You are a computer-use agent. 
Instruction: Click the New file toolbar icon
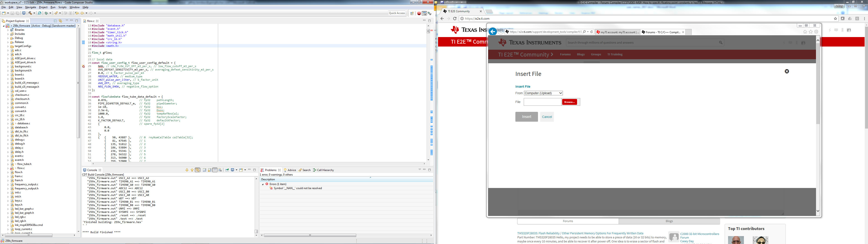tap(4, 13)
